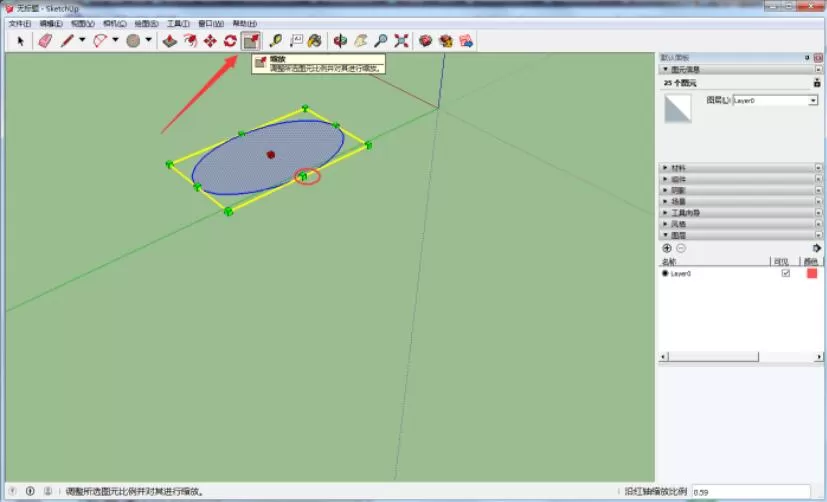The height and width of the screenshot is (502, 827).
Task: Select the Orbit tool
Action: 340,41
